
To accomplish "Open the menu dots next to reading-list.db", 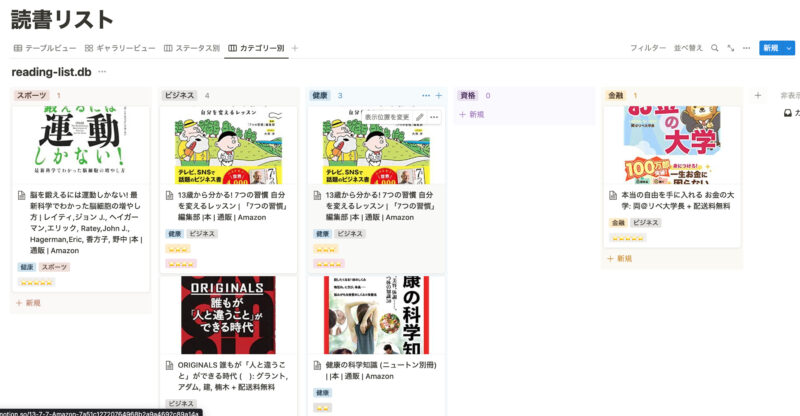I will tap(102, 71).
